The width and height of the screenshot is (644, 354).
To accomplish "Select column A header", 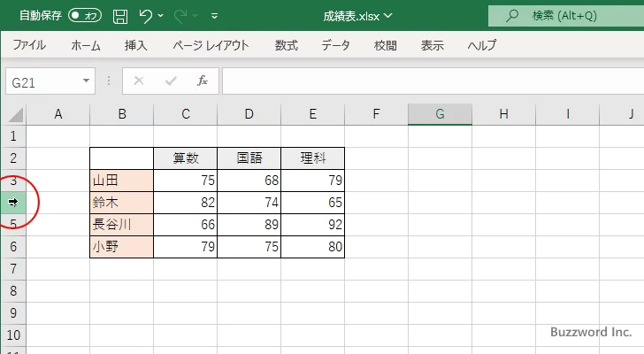I will point(57,114).
